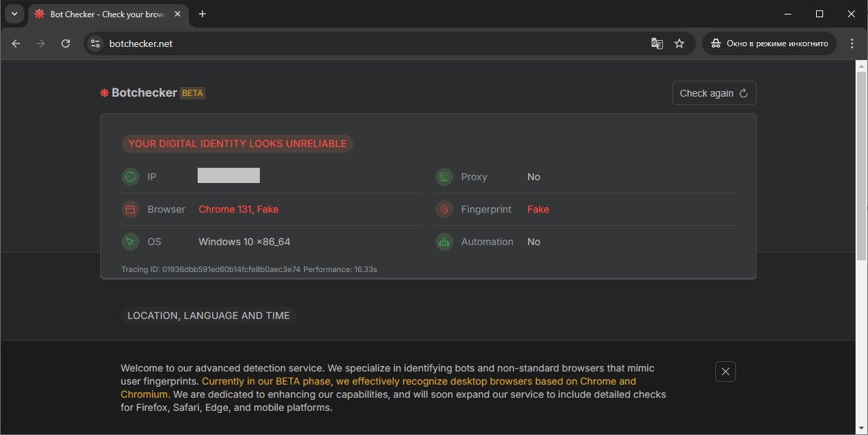Dismiss the welcome banner

725,371
